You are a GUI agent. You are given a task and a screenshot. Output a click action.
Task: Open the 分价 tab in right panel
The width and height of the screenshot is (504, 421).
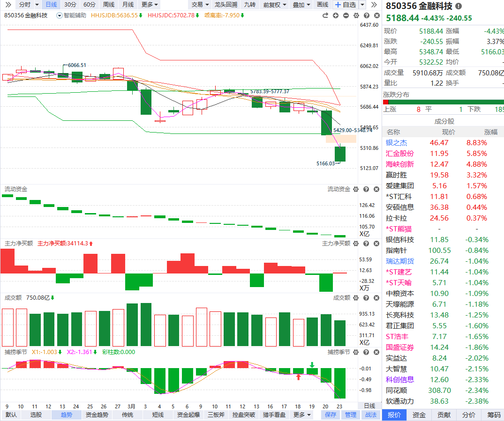click(x=469, y=414)
